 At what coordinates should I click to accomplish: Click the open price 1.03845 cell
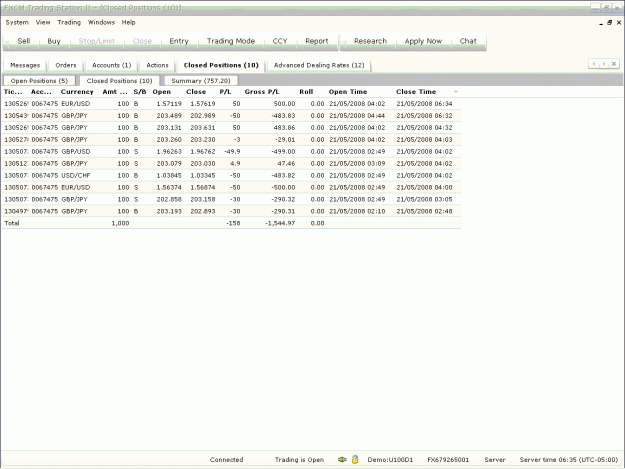pos(169,175)
